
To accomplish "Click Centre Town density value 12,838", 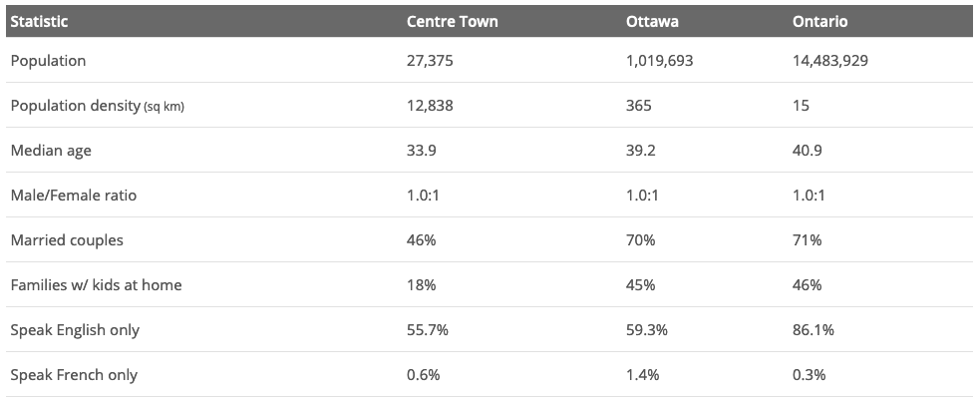I will click(430, 106).
